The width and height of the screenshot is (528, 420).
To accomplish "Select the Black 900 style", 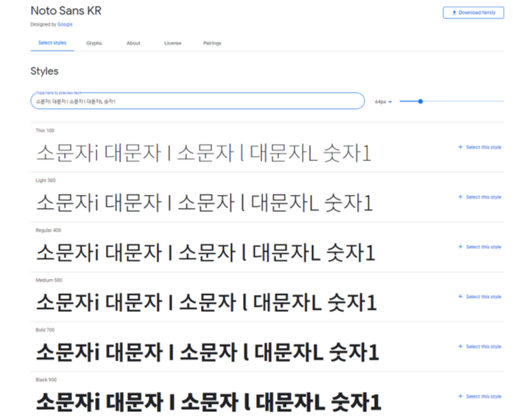I will 480,396.
